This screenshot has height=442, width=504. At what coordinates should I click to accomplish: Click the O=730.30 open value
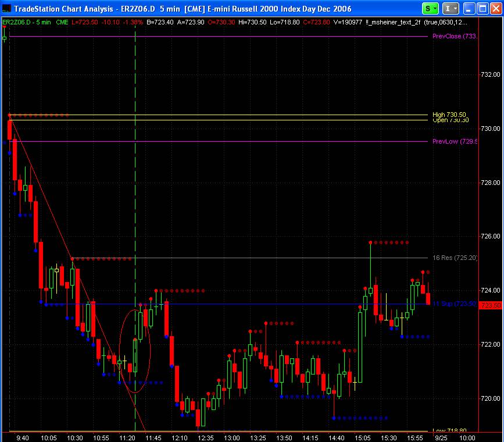221,22
